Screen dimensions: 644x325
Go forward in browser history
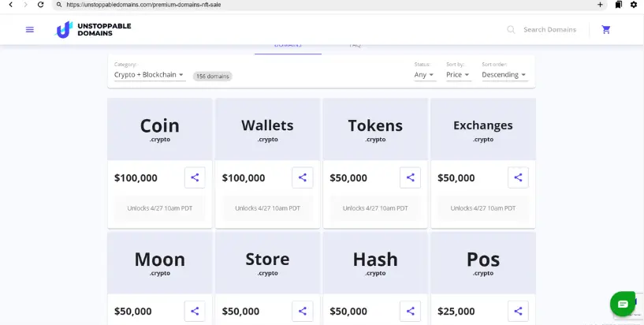[x=25, y=5]
